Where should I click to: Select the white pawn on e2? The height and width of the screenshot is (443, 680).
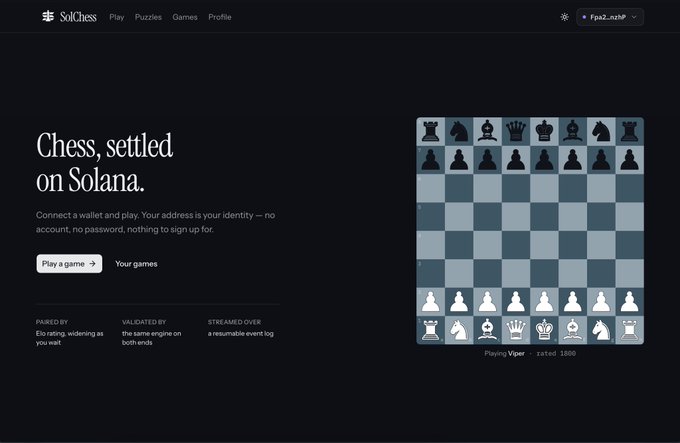click(544, 302)
